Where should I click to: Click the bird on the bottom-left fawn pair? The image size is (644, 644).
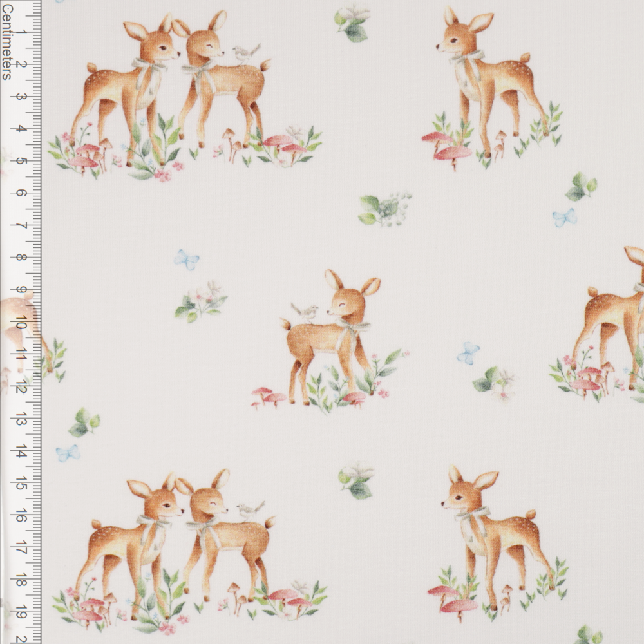click(249, 511)
